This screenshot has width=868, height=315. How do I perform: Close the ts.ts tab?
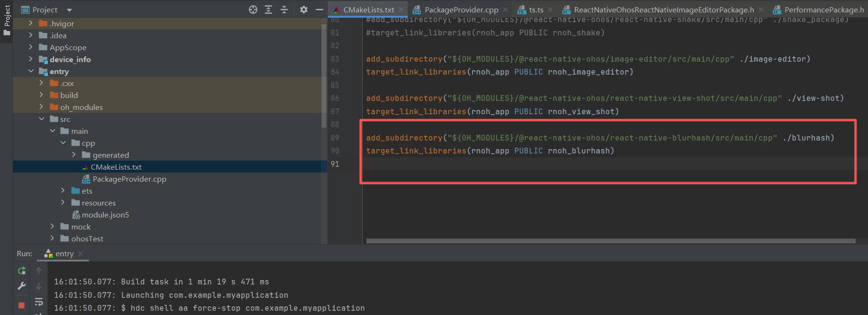click(x=550, y=10)
